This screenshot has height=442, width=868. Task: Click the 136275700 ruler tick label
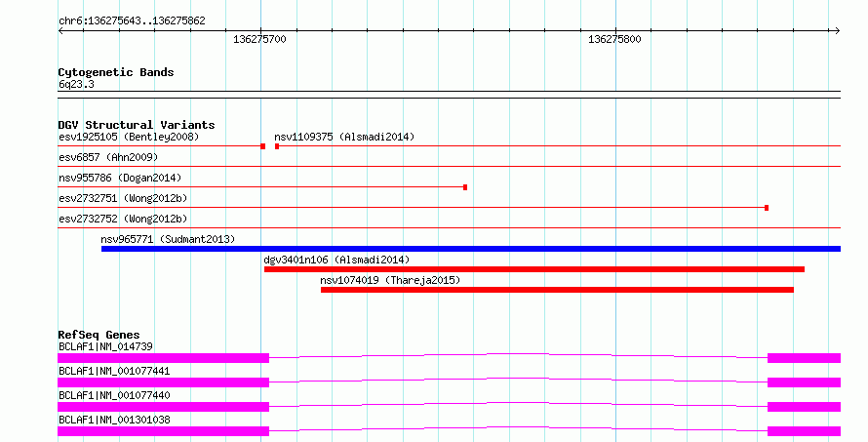pos(259,39)
